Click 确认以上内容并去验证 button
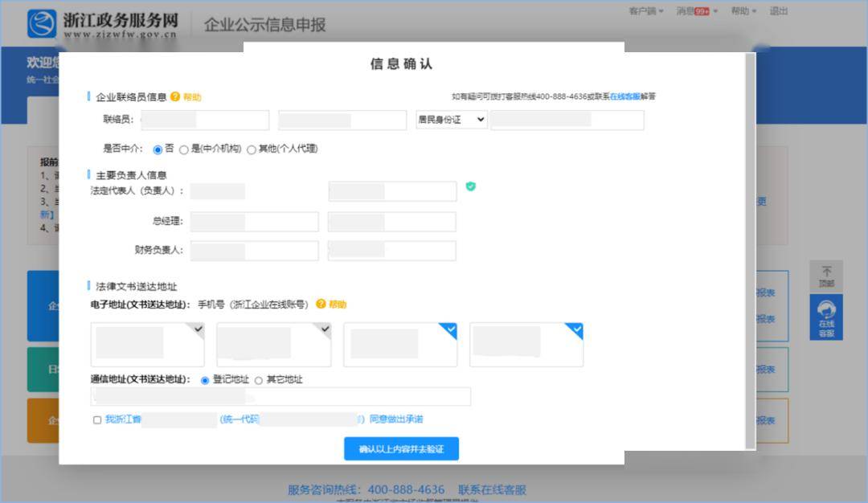This screenshot has width=868, height=503. [x=401, y=449]
